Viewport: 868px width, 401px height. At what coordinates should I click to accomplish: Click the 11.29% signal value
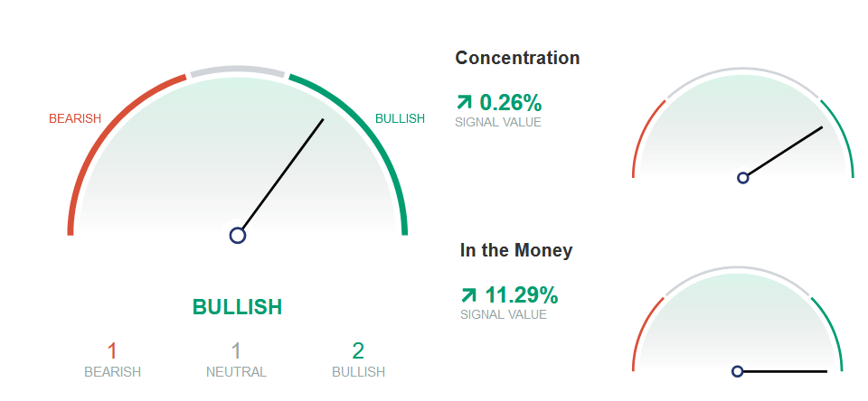(x=522, y=295)
